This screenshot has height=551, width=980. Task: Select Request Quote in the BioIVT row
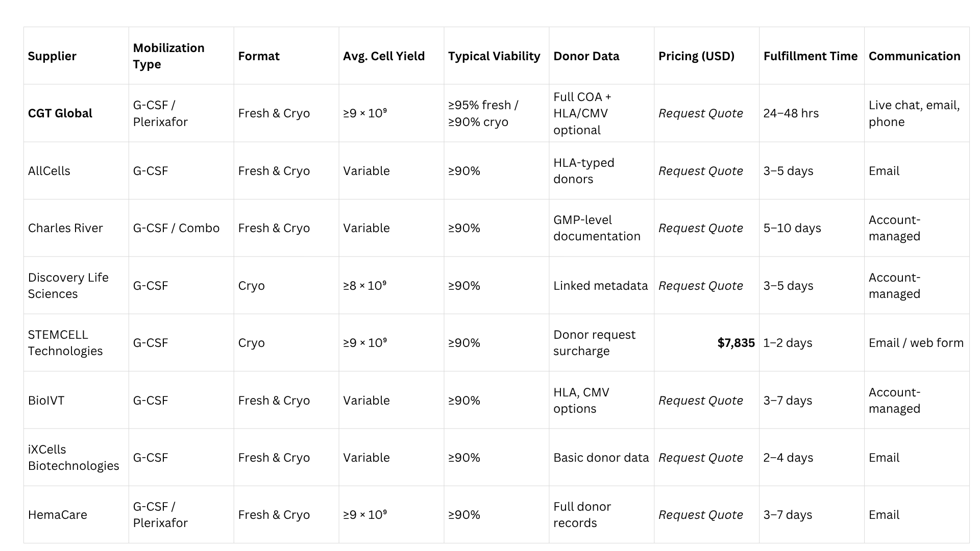(x=700, y=400)
